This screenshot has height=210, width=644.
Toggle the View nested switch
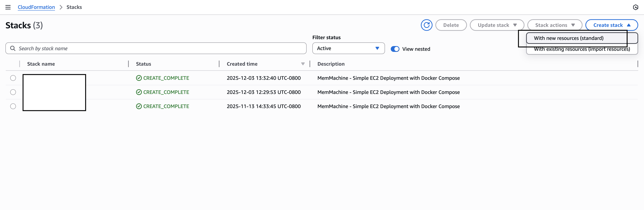pos(395,49)
